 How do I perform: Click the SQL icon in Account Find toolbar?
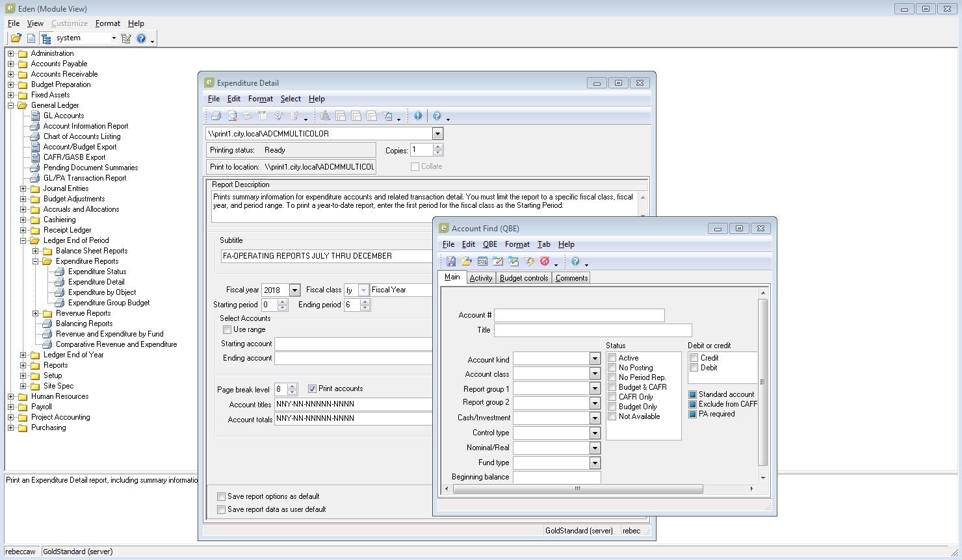coord(482,261)
